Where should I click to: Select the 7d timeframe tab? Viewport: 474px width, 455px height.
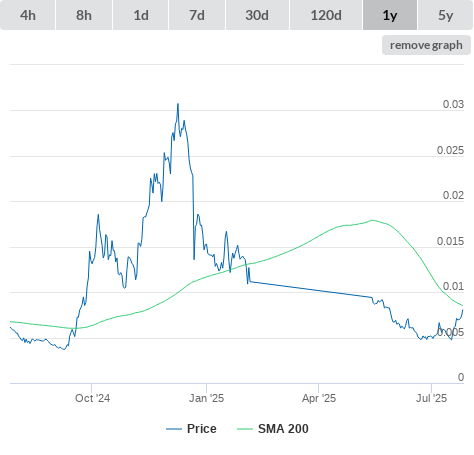[197, 15]
